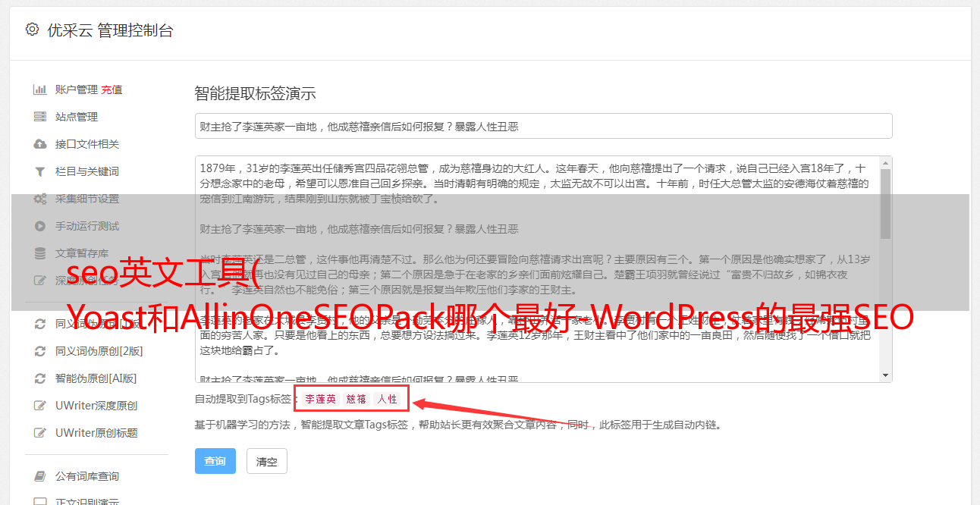Go to 站点管理 menu item

(x=77, y=117)
